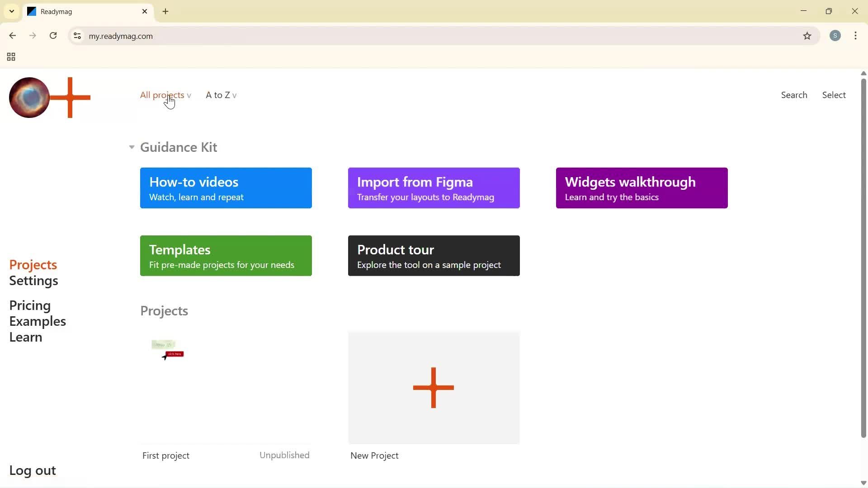Screen dimensions: 868x488
Task: Open the Import from Figma card
Action: 433,188
